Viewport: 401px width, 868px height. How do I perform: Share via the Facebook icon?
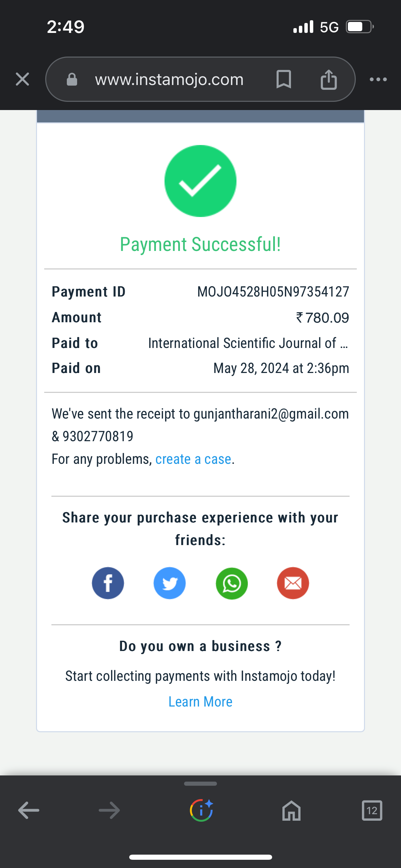tap(108, 583)
